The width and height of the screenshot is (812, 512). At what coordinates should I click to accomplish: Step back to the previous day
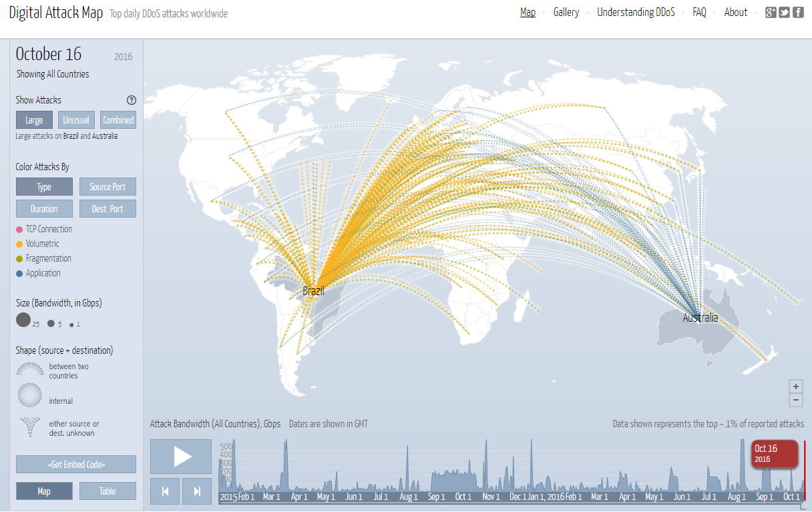tap(165, 491)
